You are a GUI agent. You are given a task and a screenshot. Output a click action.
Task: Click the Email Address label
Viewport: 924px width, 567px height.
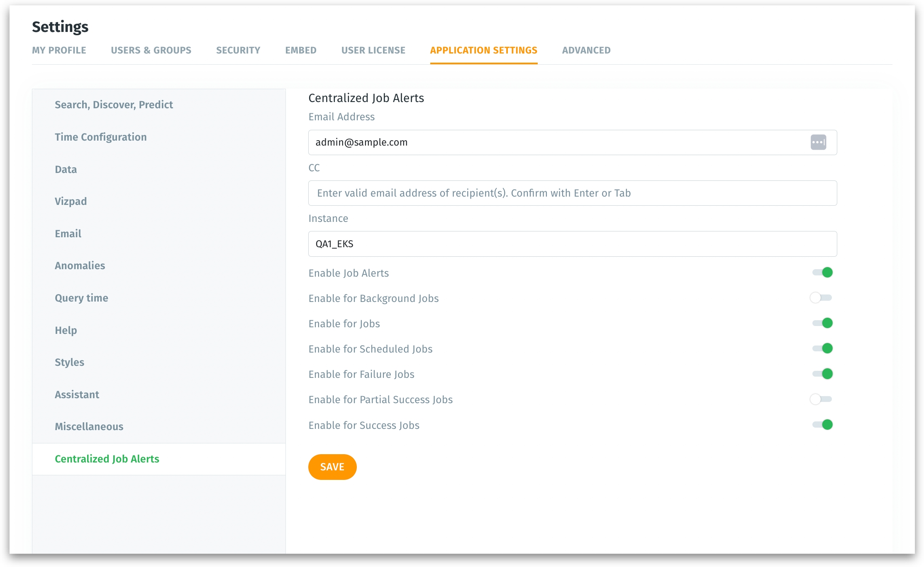(341, 117)
